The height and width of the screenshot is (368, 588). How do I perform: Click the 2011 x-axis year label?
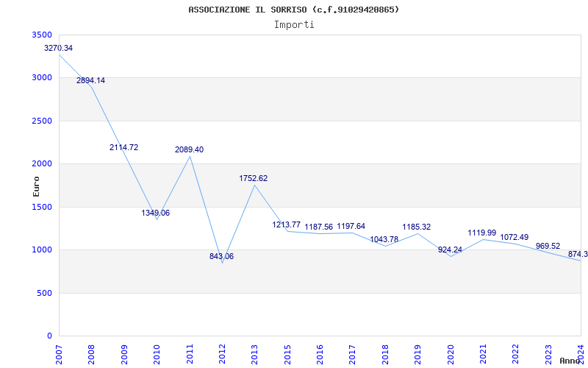coord(190,355)
